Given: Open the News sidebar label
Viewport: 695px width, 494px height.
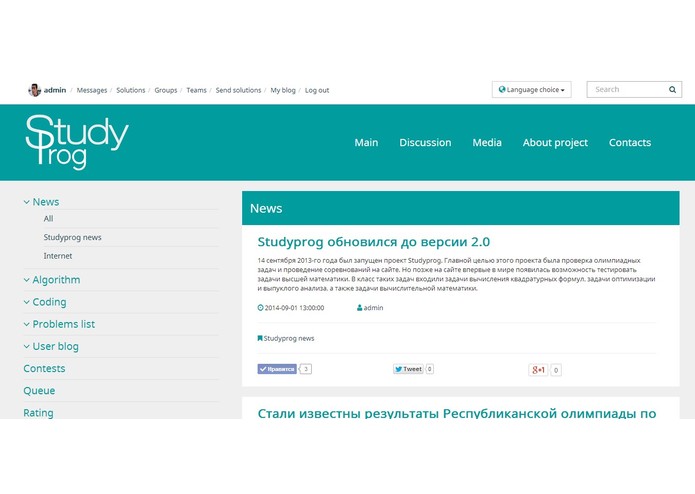Looking at the screenshot, I should pos(46,202).
